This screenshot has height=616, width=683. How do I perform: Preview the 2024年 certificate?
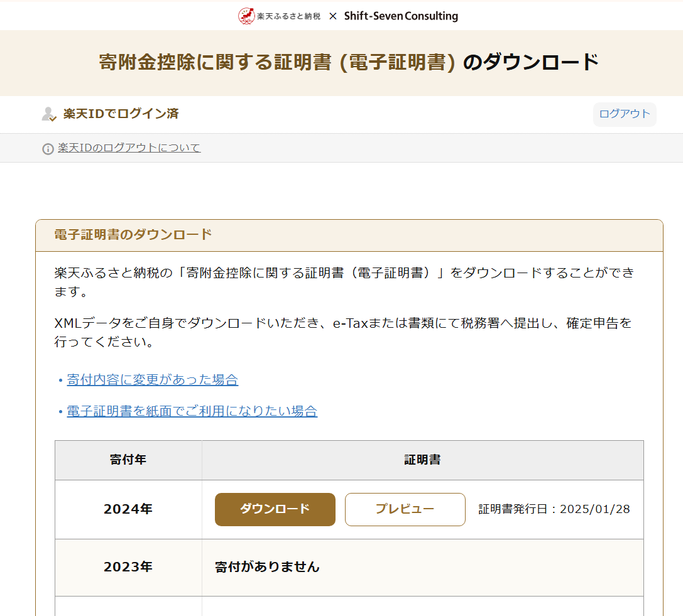(x=405, y=509)
